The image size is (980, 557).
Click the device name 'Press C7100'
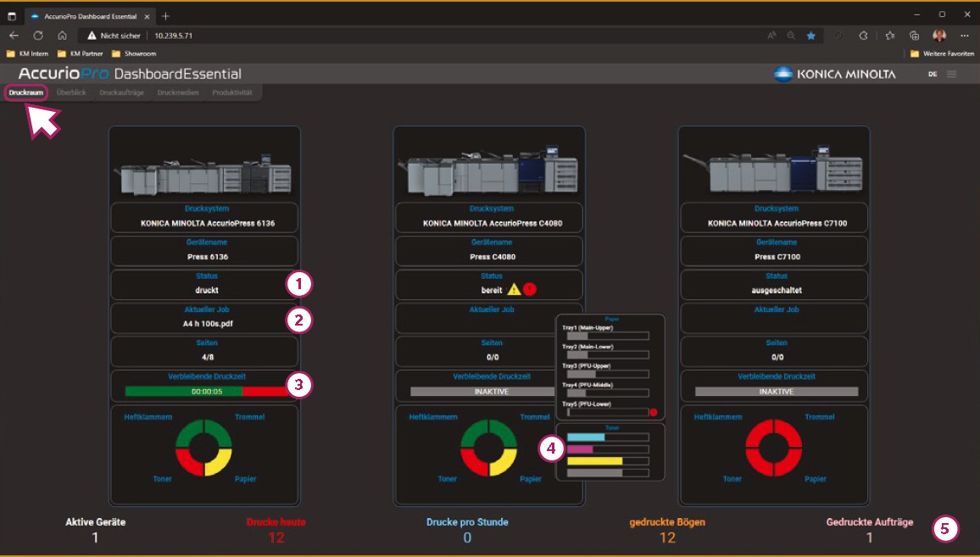point(777,257)
